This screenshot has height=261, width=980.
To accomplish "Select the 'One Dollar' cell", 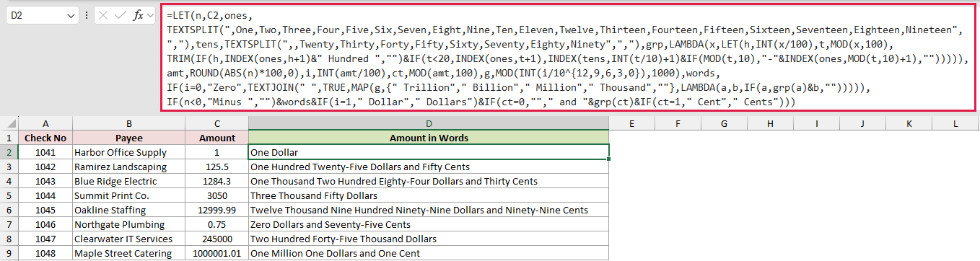I will point(429,152).
